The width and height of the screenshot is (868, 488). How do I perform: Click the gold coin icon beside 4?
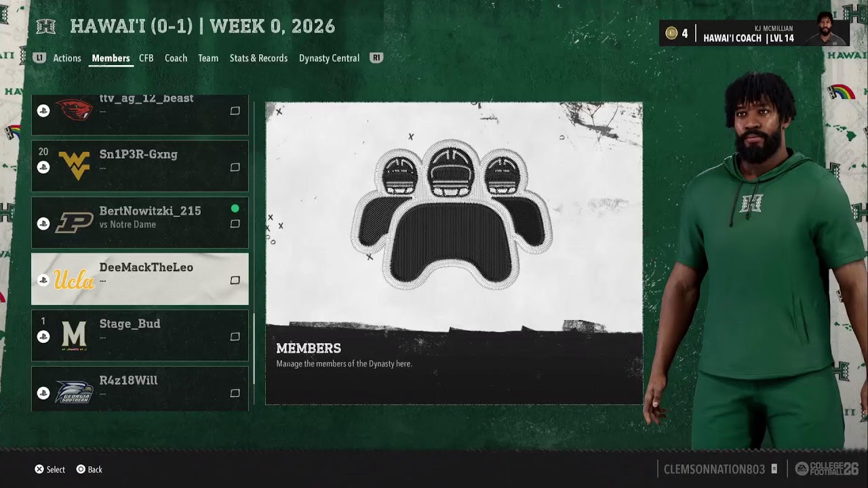point(671,33)
